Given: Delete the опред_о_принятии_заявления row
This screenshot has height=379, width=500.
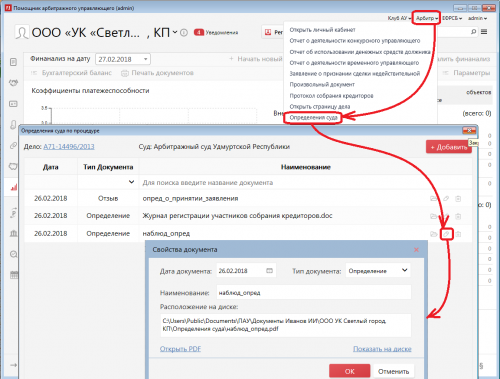Looking at the screenshot, I should tap(458, 199).
